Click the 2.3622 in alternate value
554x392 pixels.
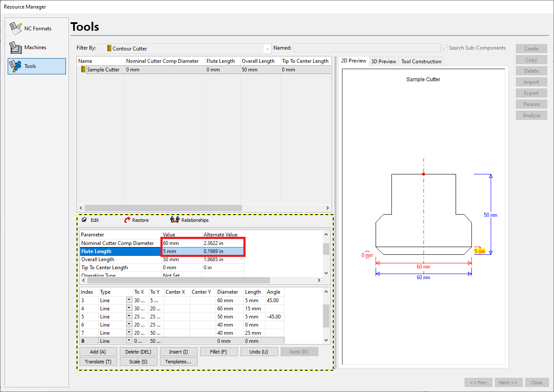click(x=223, y=243)
